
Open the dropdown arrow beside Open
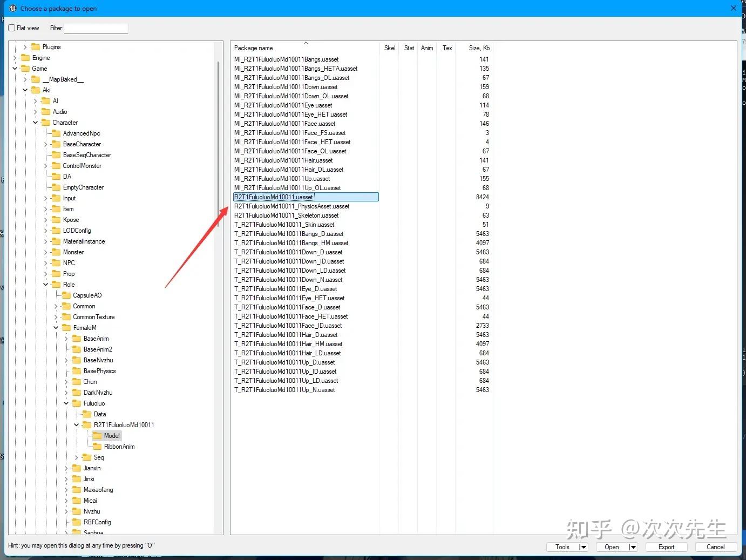click(633, 547)
